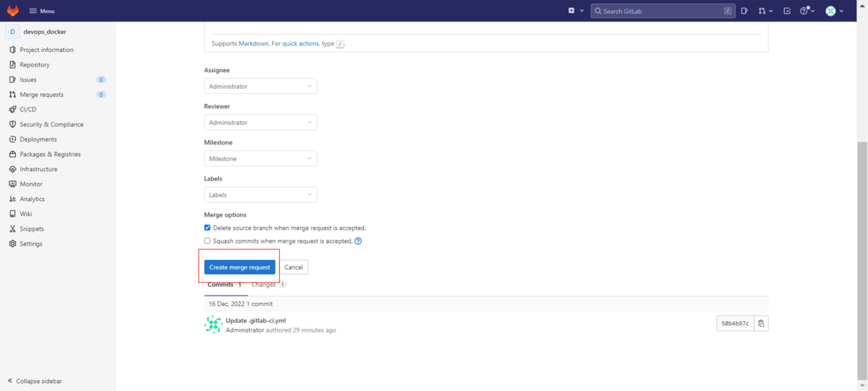Uncheck delete source branch option
Viewport: 868px width, 391px height.
(208, 228)
